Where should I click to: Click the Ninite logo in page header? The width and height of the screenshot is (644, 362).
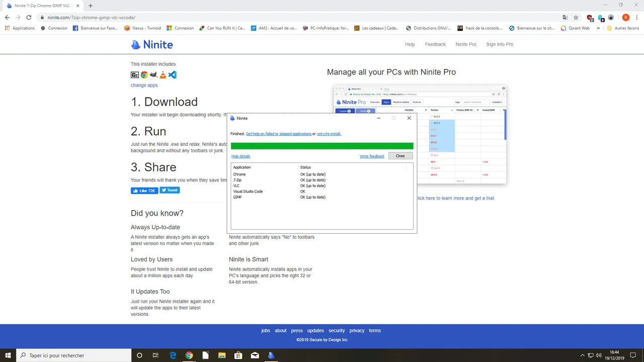[152, 44]
